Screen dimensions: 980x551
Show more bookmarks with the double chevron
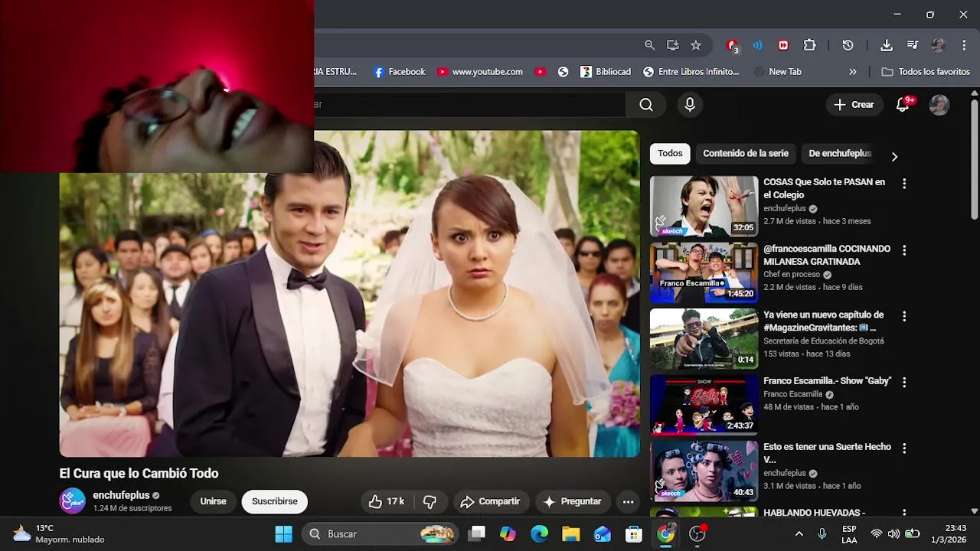pyautogui.click(x=852, y=72)
